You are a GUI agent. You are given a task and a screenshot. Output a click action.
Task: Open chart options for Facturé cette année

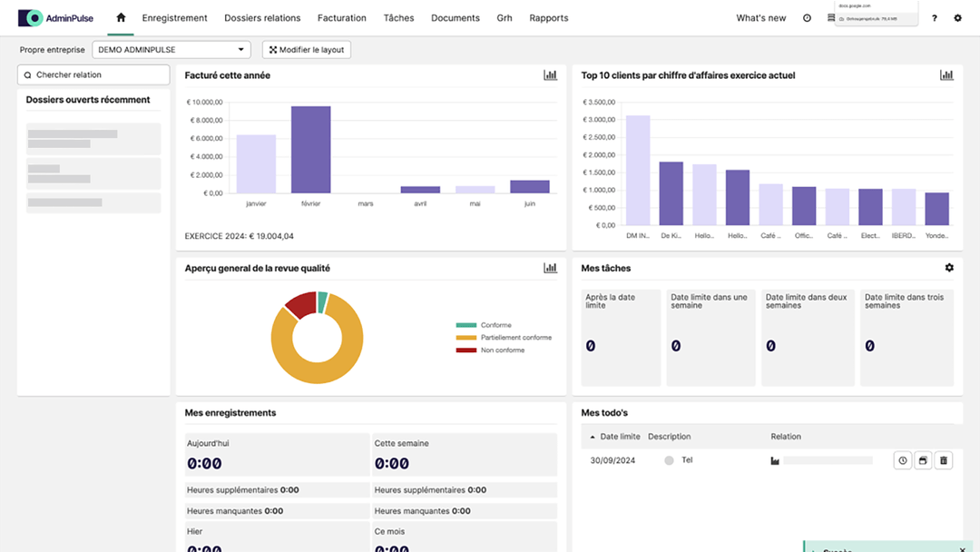click(x=550, y=75)
